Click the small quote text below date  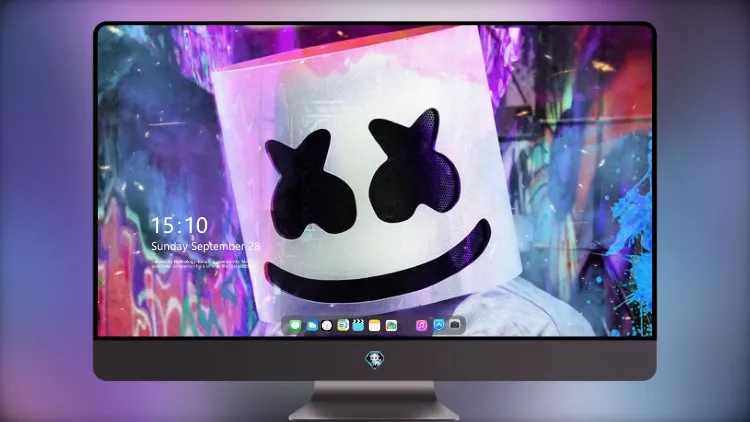(x=200, y=264)
